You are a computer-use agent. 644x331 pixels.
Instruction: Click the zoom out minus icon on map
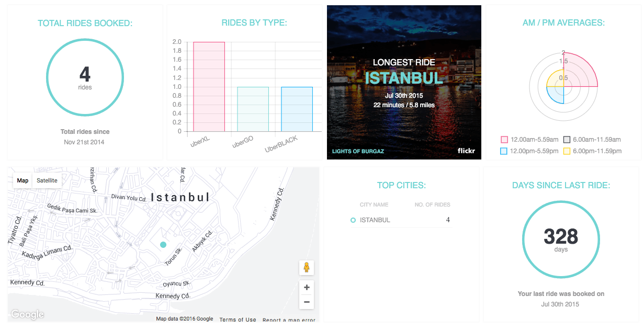pyautogui.click(x=307, y=302)
